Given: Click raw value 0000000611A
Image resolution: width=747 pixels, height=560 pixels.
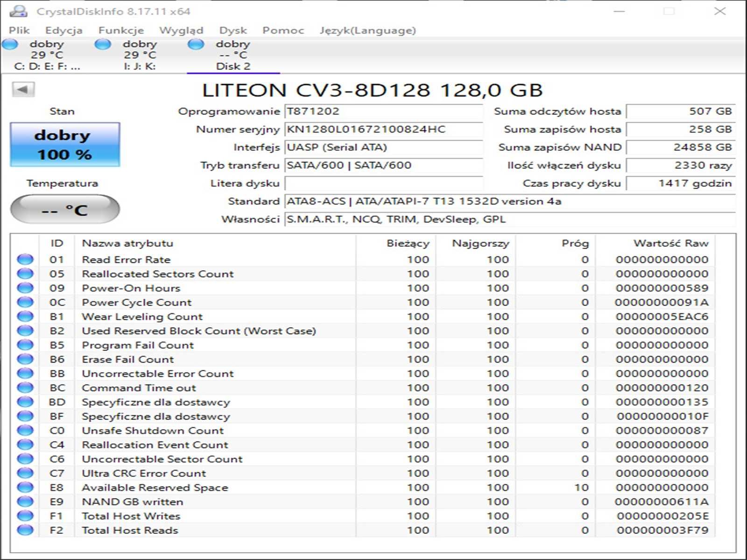Looking at the screenshot, I should (662, 502).
